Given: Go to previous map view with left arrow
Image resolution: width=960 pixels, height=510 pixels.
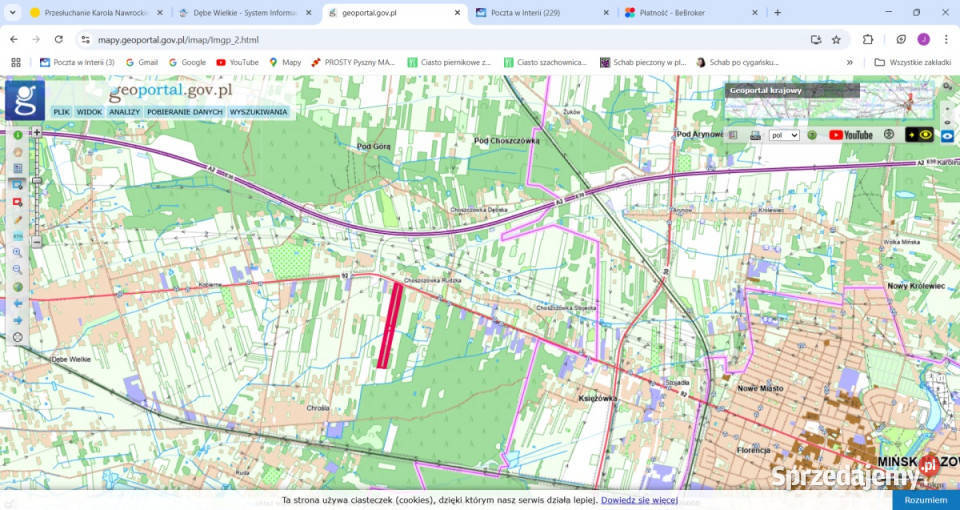Looking at the screenshot, I should 17,303.
